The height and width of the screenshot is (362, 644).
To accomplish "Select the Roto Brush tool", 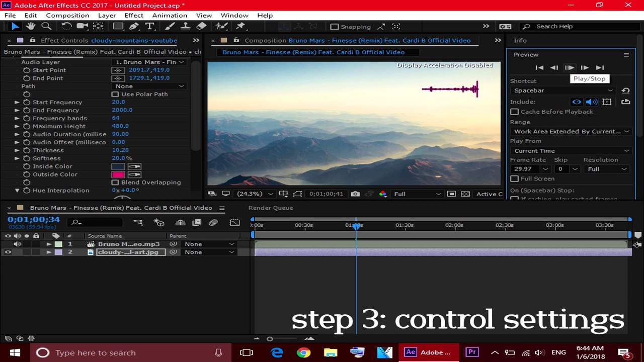I will (221, 26).
